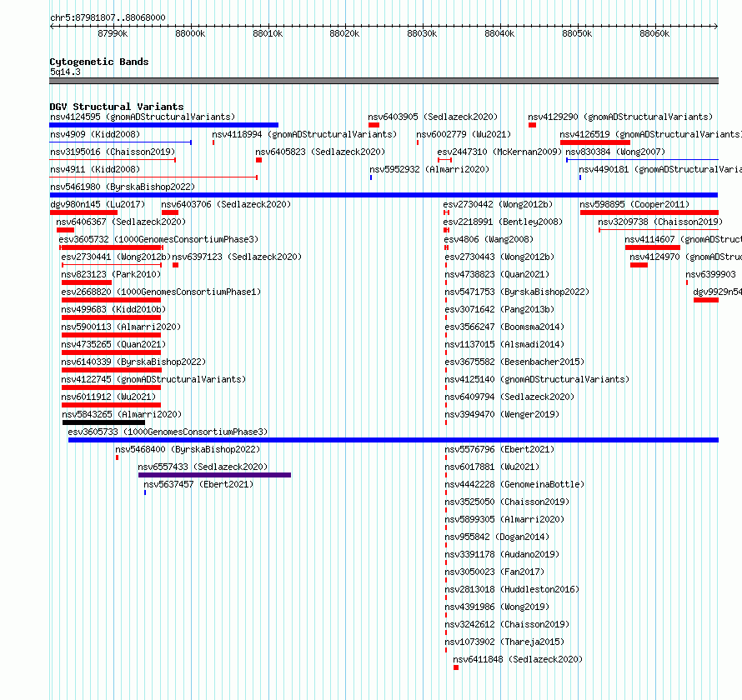
Task: Click the purple nsv6557433 Sedlazeck2020 bar
Action: (x=214, y=475)
